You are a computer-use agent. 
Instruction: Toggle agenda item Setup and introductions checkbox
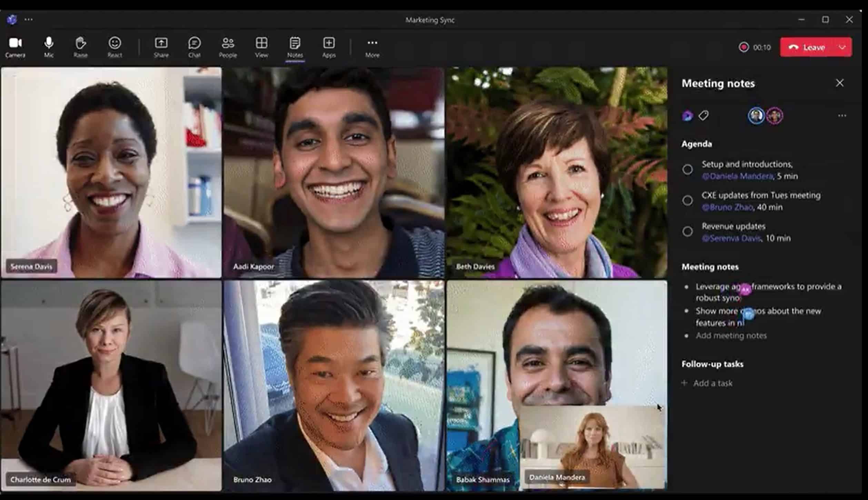687,169
